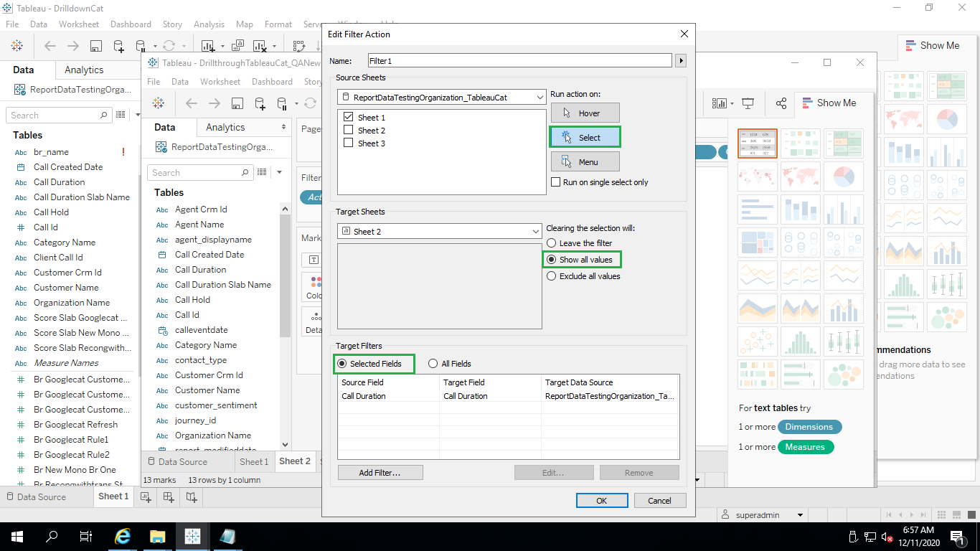Choose the stacked bars chart in Show Me
The height and width of the screenshot is (551, 980).
point(801,210)
